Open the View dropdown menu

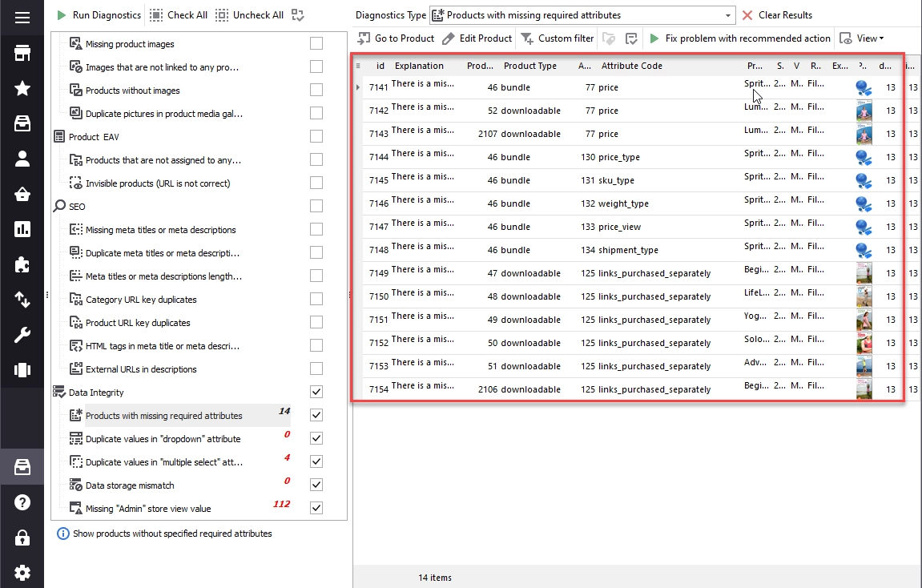862,38
